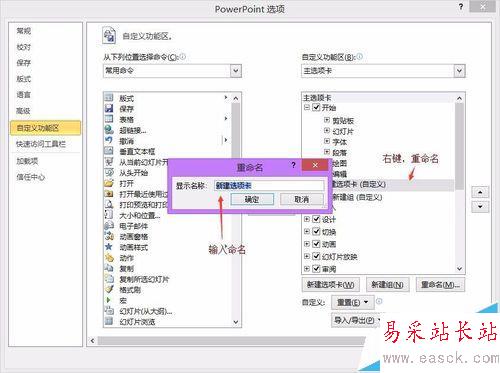Click the 复制 copy icon
The width and height of the screenshot is (500, 373).
(x=109, y=268)
